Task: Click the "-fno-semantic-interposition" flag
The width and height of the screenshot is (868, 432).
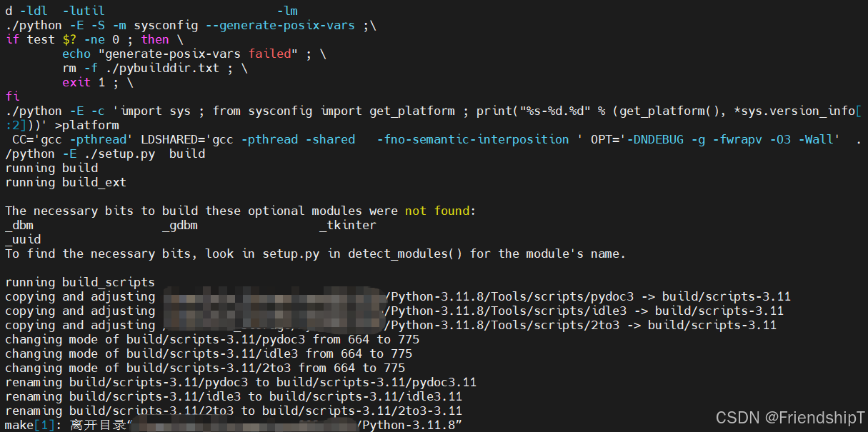Action: point(473,139)
